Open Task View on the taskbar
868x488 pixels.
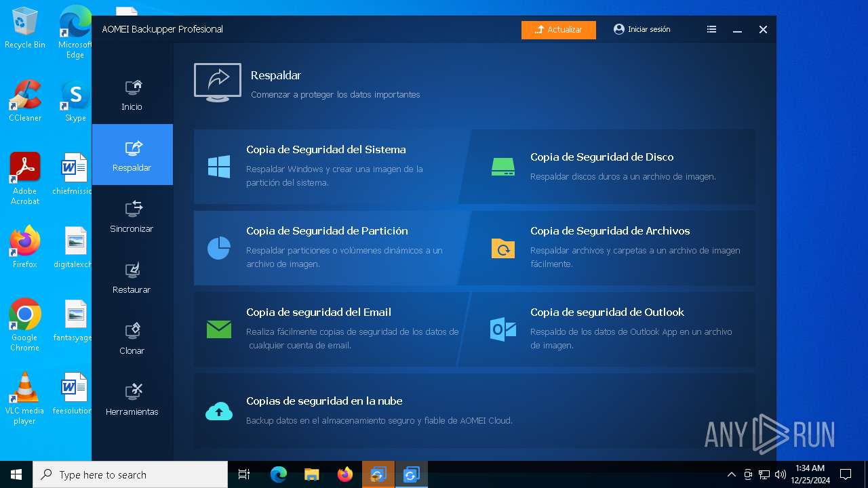(244, 474)
